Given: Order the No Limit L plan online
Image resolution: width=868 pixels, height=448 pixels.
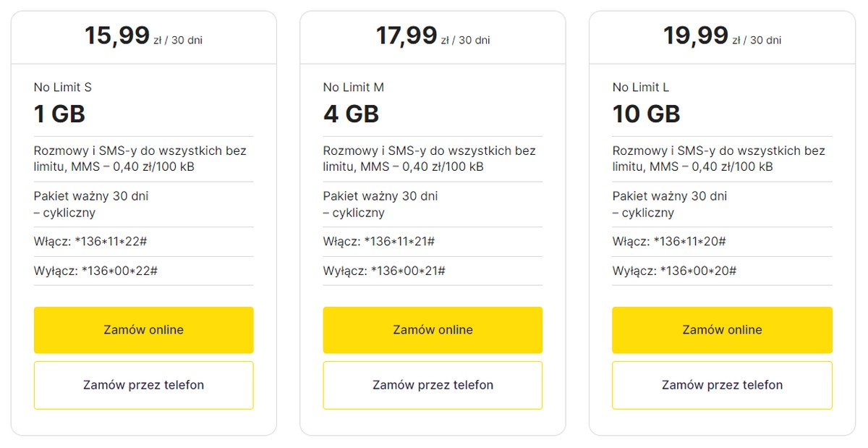Looking at the screenshot, I should tap(722, 330).
